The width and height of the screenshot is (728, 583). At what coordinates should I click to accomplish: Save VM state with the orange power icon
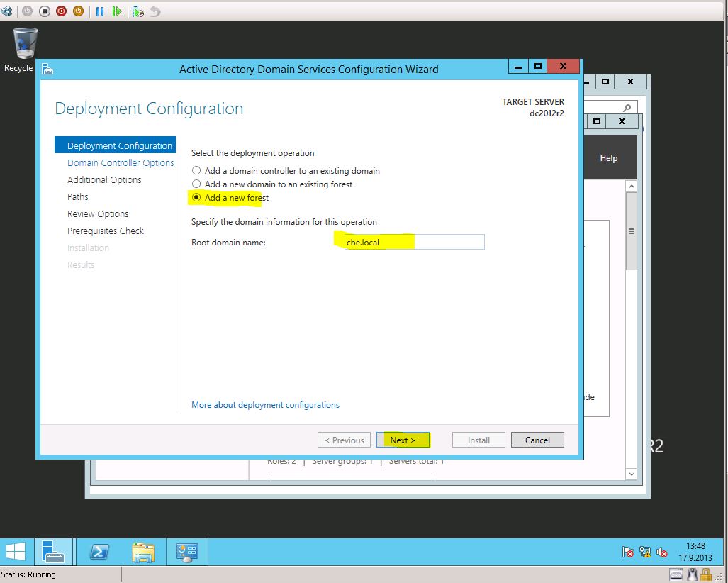[79, 11]
